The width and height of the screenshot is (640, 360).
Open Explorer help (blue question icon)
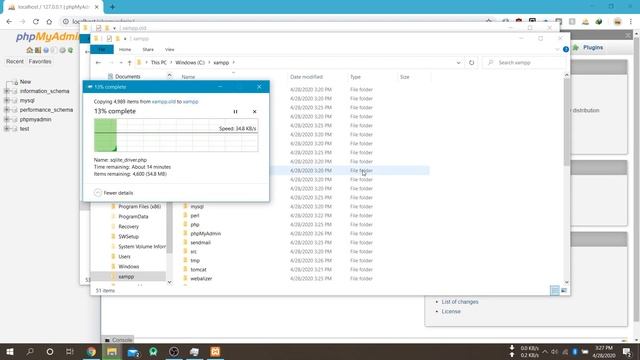(x=566, y=49)
